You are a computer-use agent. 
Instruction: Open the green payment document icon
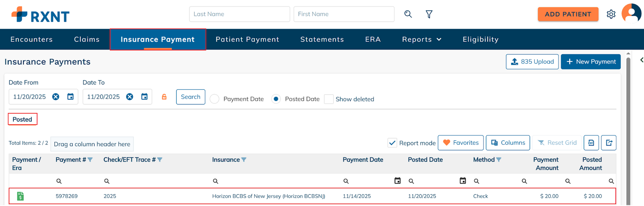[21, 196]
